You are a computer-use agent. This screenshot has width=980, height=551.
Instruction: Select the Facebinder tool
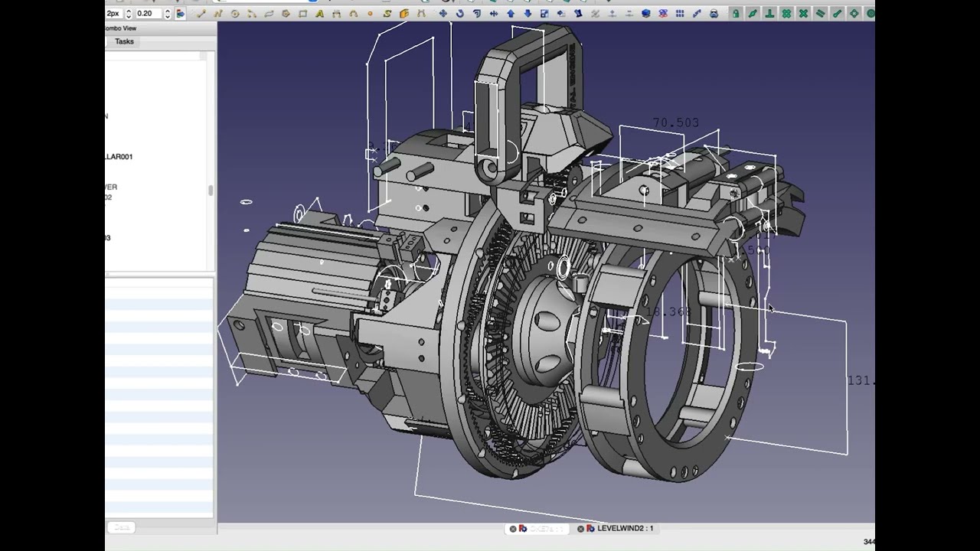pos(404,14)
